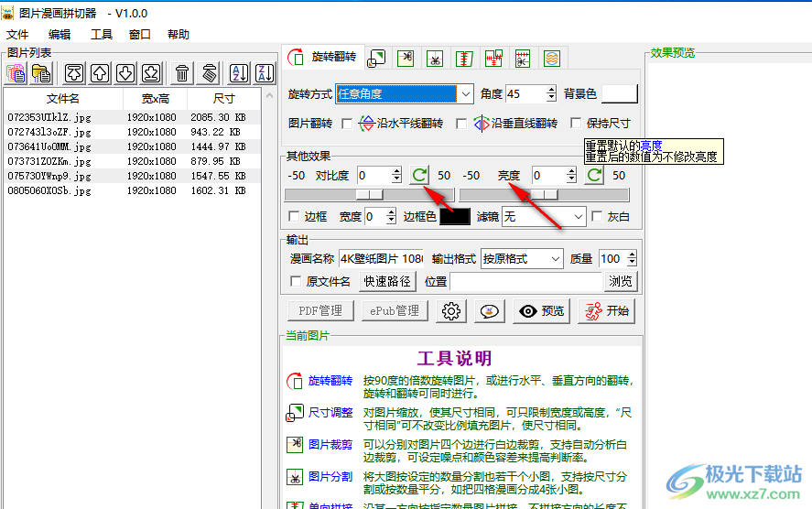Pick the black 边框色 swatch
812x509 pixels.
455,216
